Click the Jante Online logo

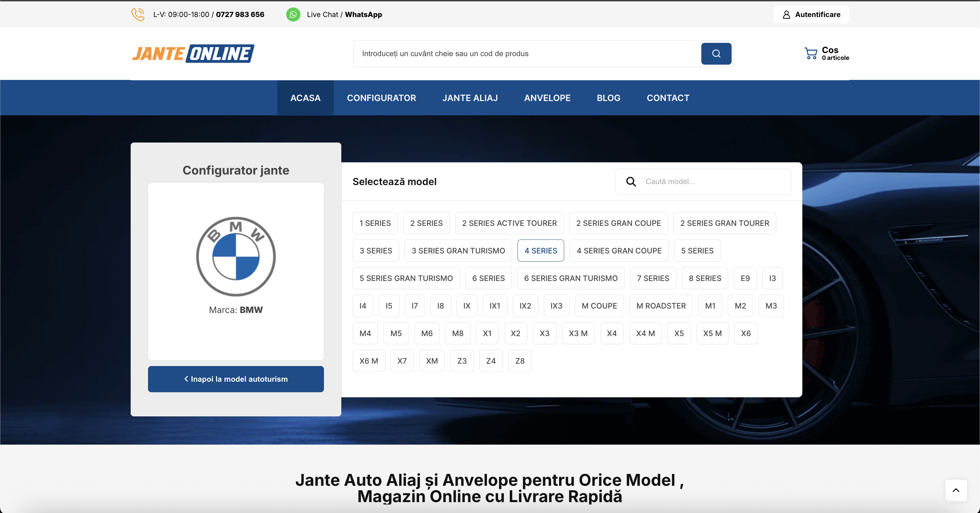point(193,53)
